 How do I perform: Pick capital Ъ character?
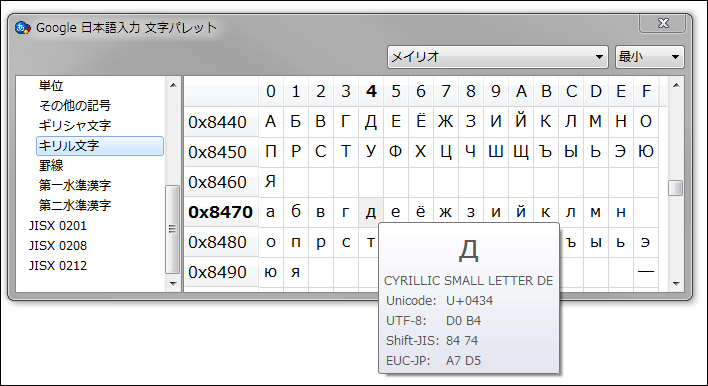tap(546, 152)
